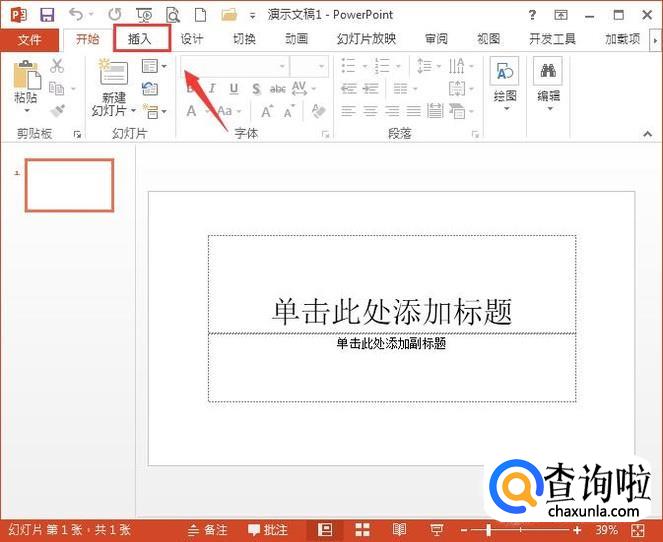Decrease font size with smaller A
The image size is (663, 542).
pyautogui.click(x=289, y=112)
